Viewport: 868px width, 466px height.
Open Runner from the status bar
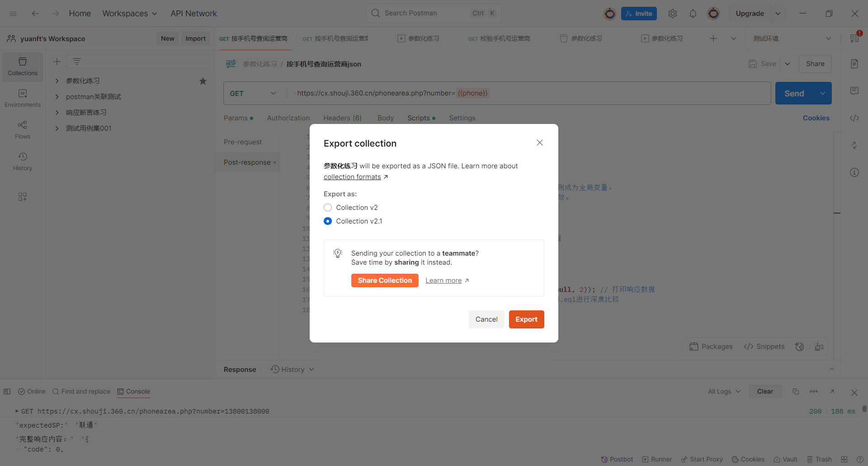point(657,459)
